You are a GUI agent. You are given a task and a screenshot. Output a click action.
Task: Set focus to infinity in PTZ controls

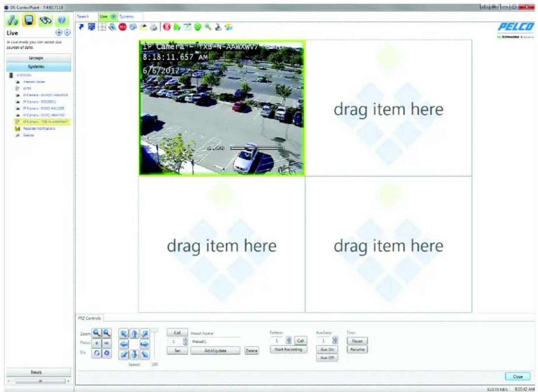coord(106,343)
